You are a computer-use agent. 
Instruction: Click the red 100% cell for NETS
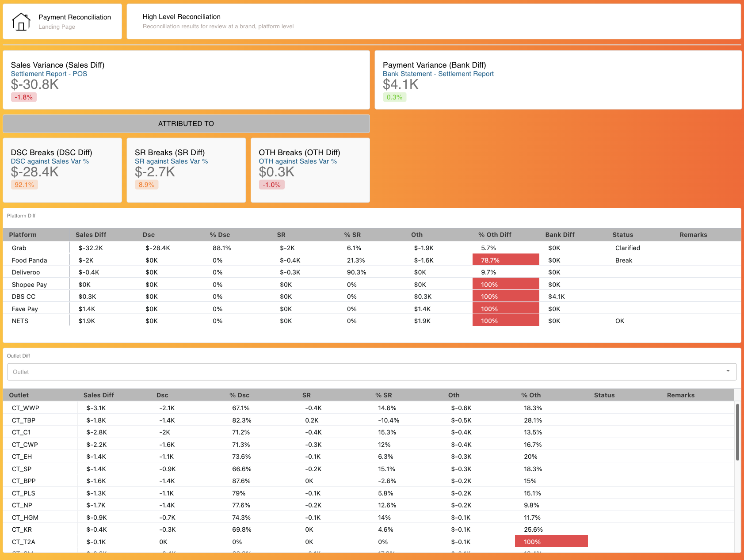tap(506, 320)
